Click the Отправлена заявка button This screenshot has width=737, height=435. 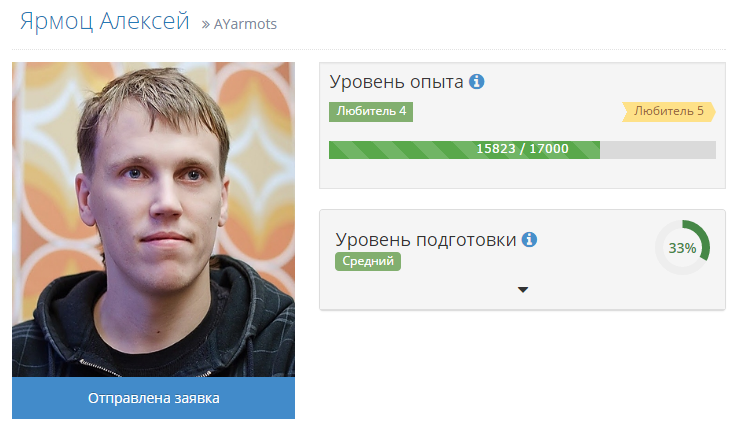tap(153, 398)
